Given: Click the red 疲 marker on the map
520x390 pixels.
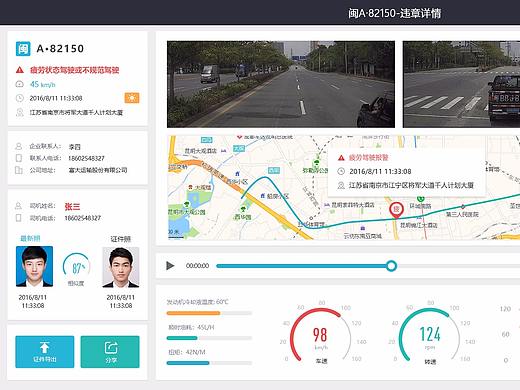Looking at the screenshot, I should coord(396,210).
